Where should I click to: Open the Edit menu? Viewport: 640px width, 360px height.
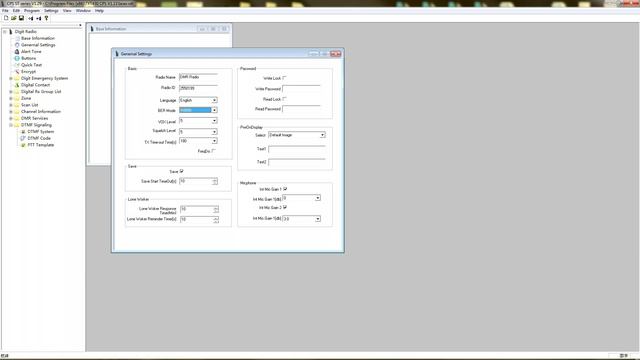(16, 11)
